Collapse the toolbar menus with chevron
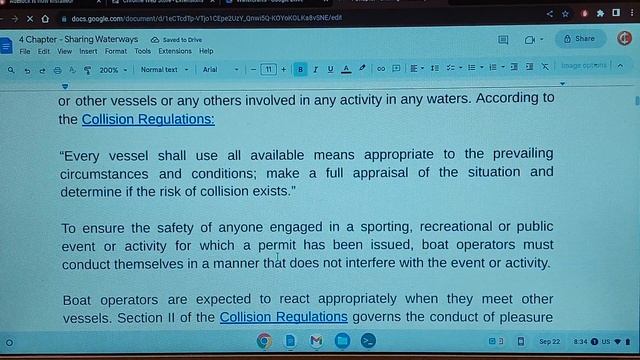This screenshot has width=640, height=360. (620, 65)
